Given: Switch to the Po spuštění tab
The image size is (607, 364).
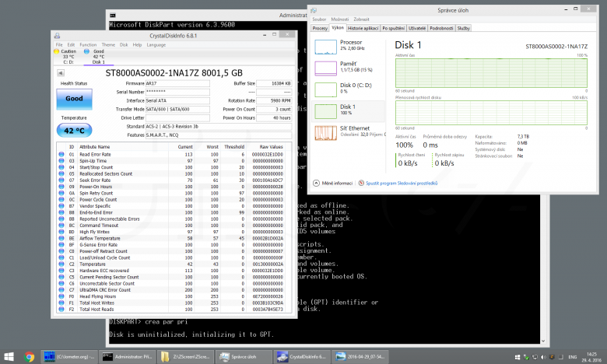Looking at the screenshot, I should point(393,28).
